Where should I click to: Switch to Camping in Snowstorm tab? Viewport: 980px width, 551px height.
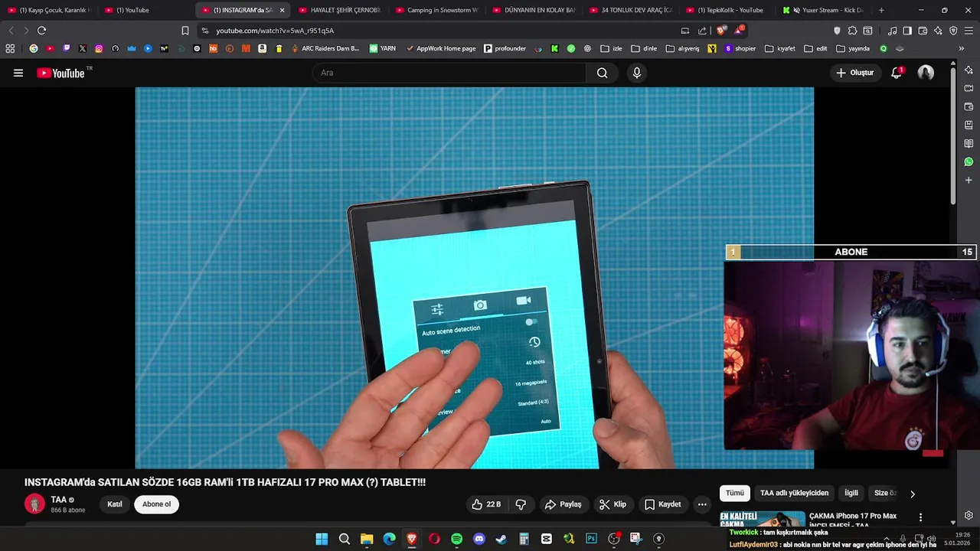click(x=436, y=10)
